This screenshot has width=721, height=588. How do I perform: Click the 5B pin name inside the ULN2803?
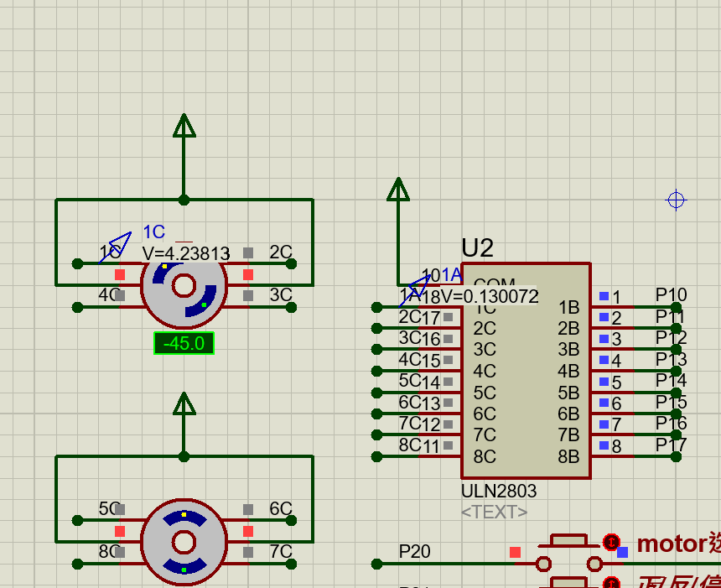pyautogui.click(x=568, y=393)
